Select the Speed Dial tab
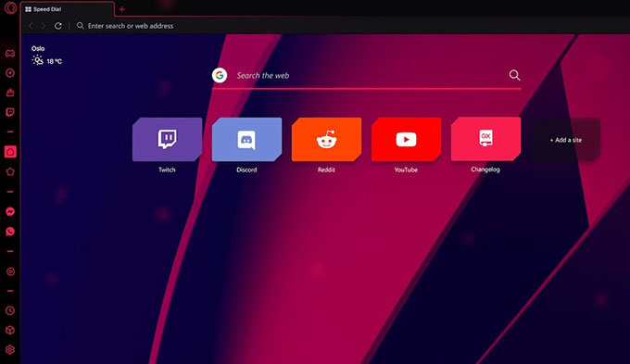 [x=68, y=9]
